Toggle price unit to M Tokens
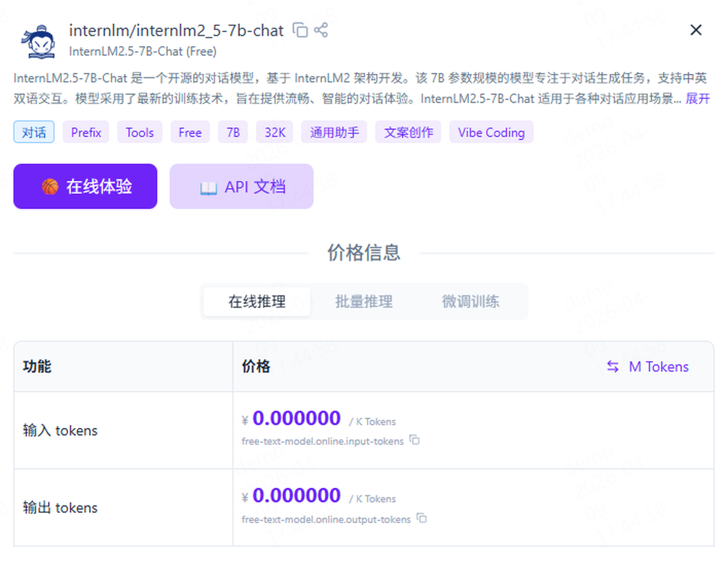Screen dimensions: 728x561 point(647,367)
